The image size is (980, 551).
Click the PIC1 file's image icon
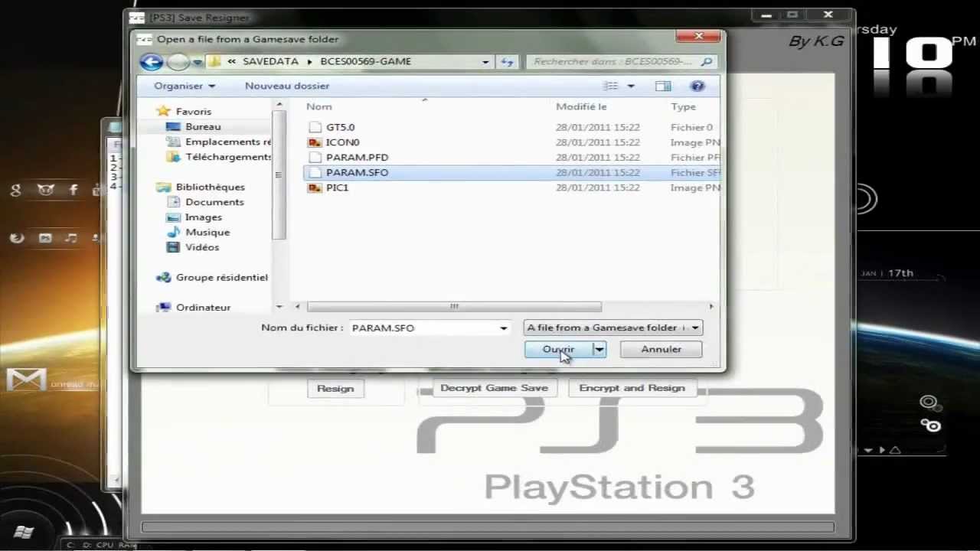(x=314, y=187)
